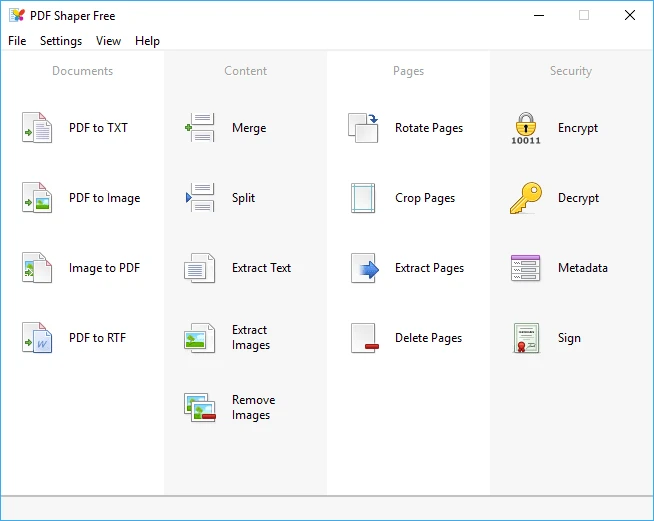
Task: Select the Extract Pages label
Action: click(x=430, y=268)
